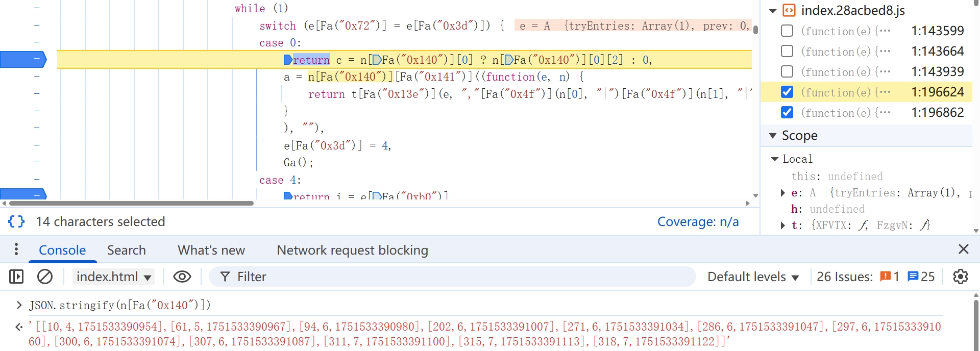Click the 1:143599 breakpoint location
Screen dimensions: 980x351
938,31
